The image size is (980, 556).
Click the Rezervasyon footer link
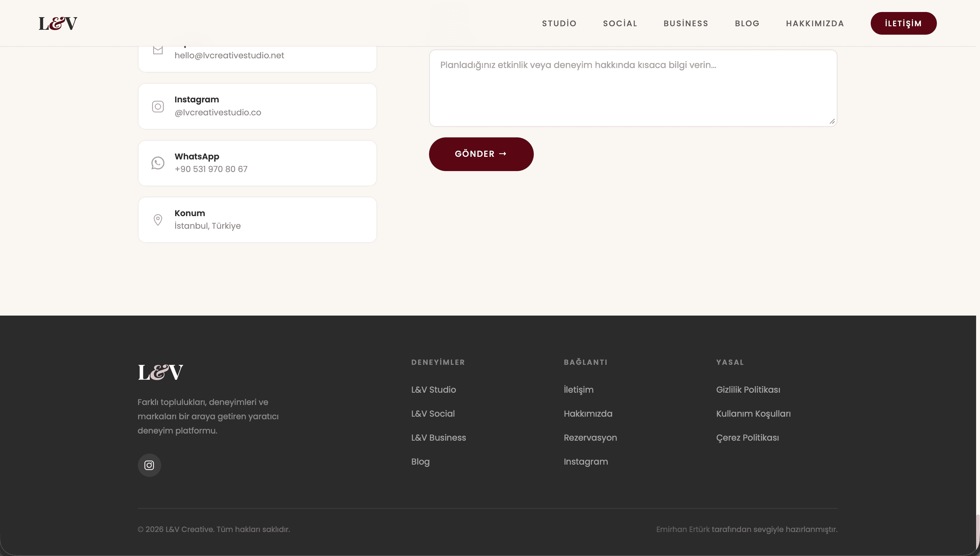[590, 438]
